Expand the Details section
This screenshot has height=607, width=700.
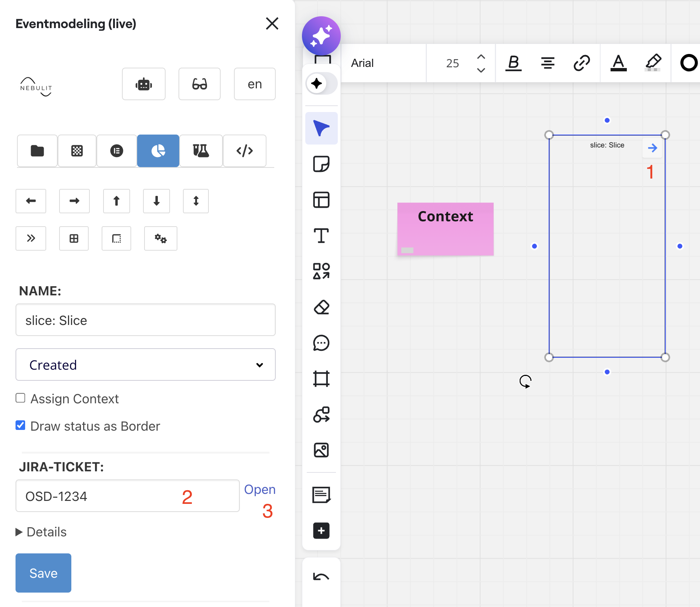tap(41, 532)
